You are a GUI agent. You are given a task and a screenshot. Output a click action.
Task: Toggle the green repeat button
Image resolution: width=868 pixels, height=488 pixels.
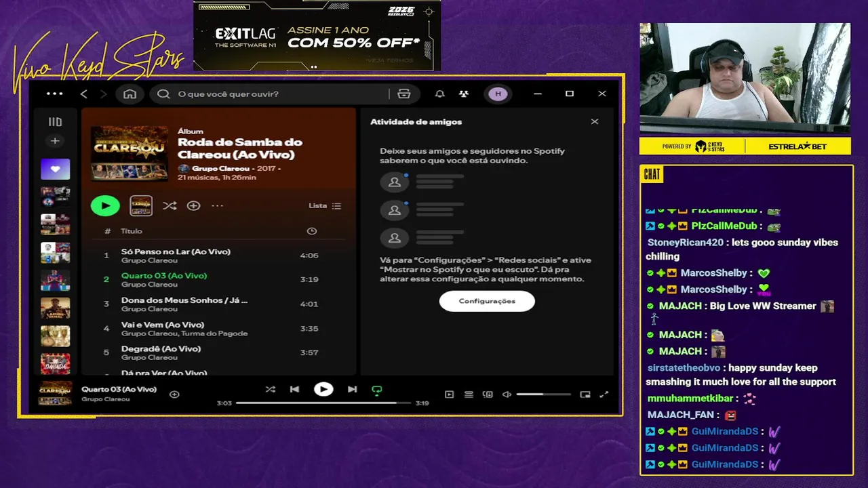click(377, 390)
